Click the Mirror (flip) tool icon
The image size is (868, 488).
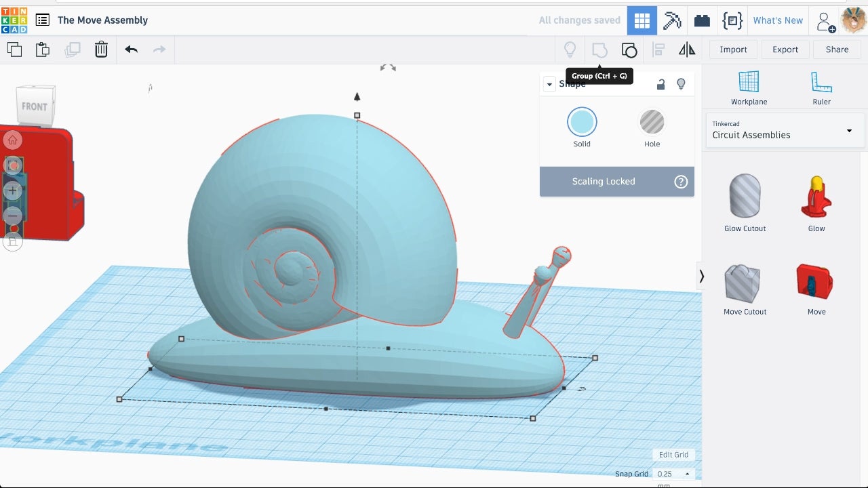[x=687, y=49]
